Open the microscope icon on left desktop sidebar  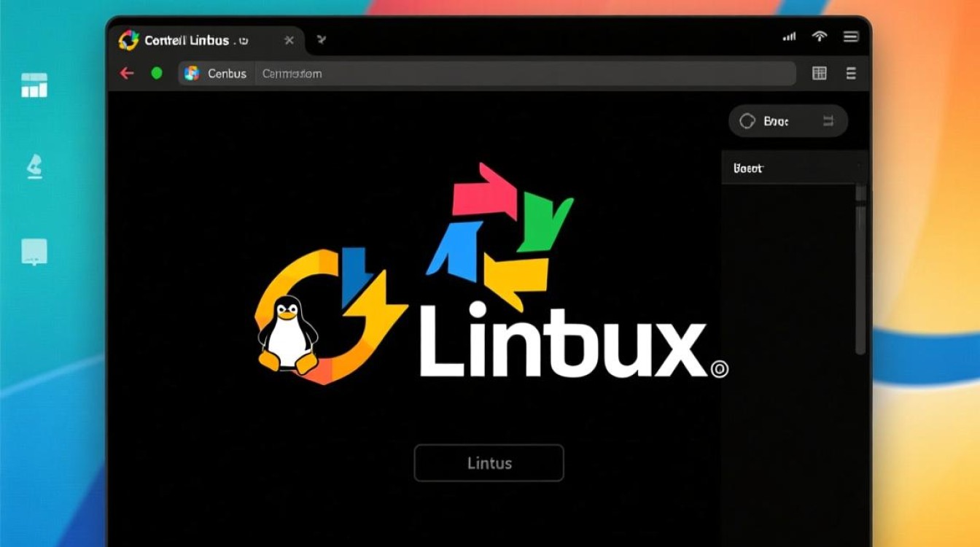[x=34, y=167]
